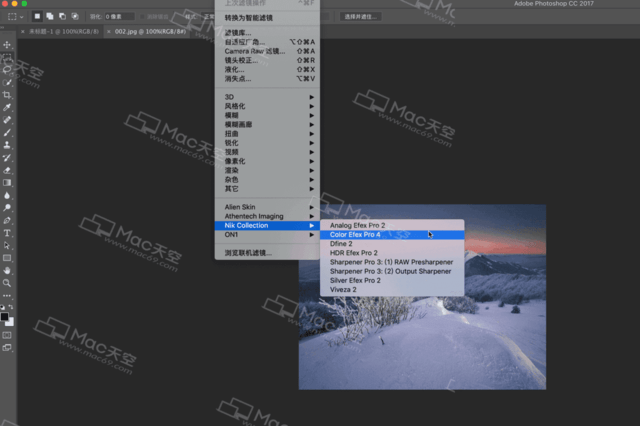
Task: Click Subtract from Selection mode icon
Action: pyautogui.click(x=62, y=16)
